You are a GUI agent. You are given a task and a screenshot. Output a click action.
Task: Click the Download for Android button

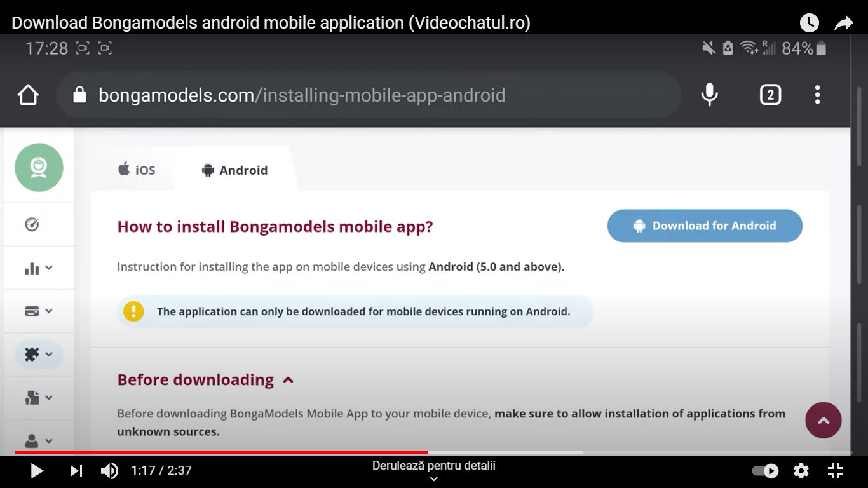(704, 226)
